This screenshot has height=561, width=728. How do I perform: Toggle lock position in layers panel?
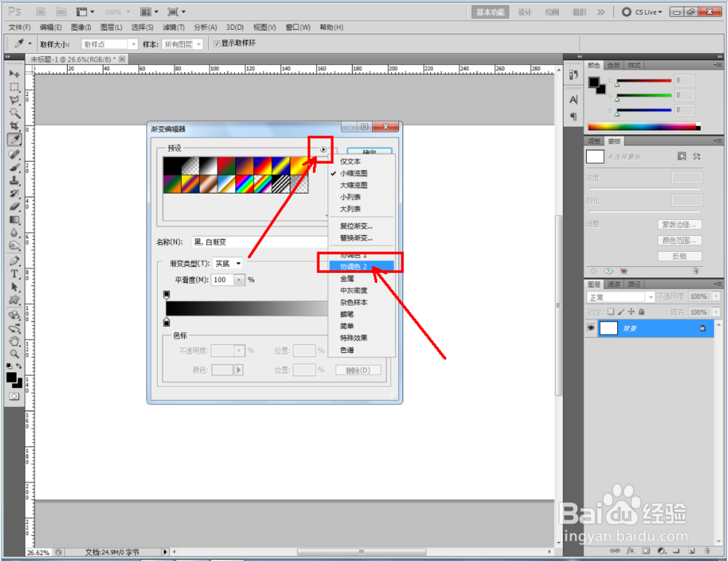[631, 312]
